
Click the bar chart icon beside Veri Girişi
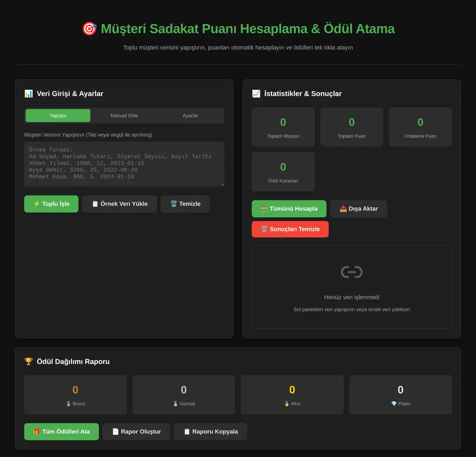pyautogui.click(x=29, y=94)
